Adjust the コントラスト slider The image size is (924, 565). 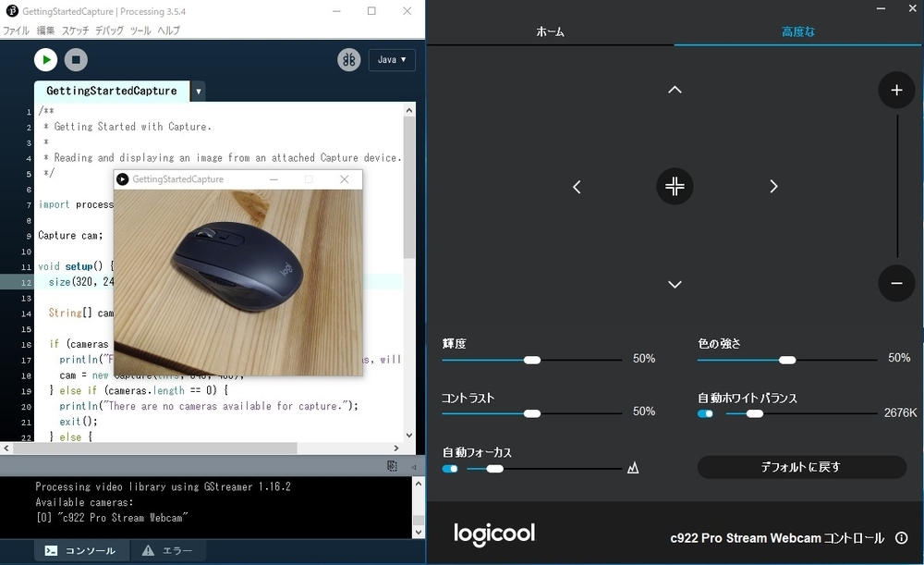[x=532, y=413]
